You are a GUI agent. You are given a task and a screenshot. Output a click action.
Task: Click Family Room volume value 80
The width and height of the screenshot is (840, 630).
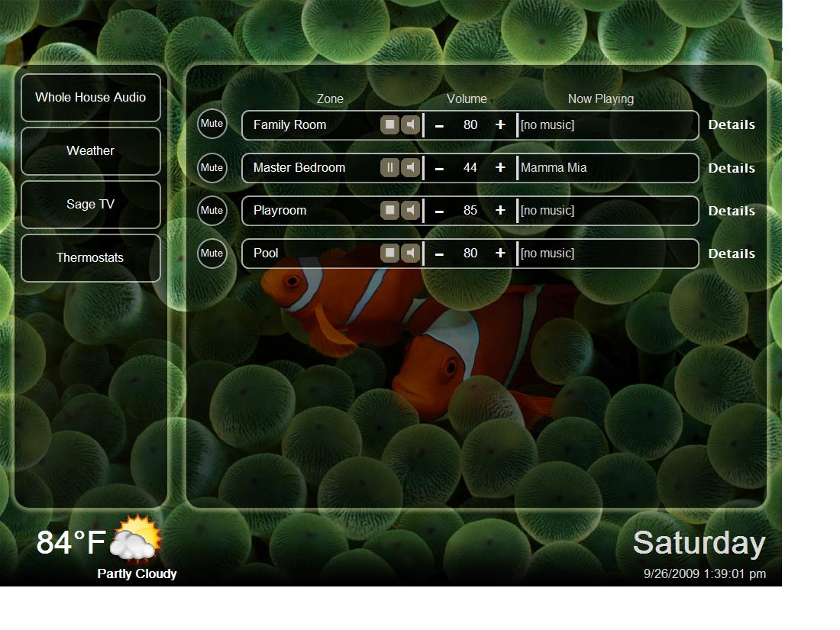(x=470, y=124)
